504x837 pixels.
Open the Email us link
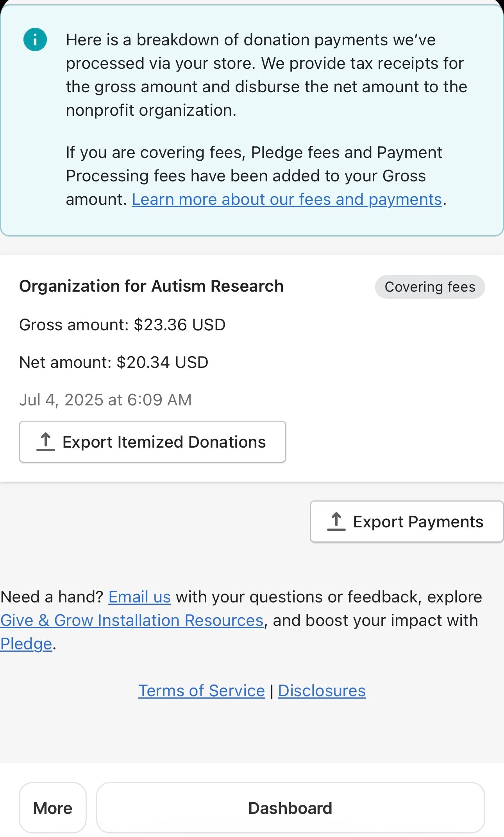click(139, 597)
